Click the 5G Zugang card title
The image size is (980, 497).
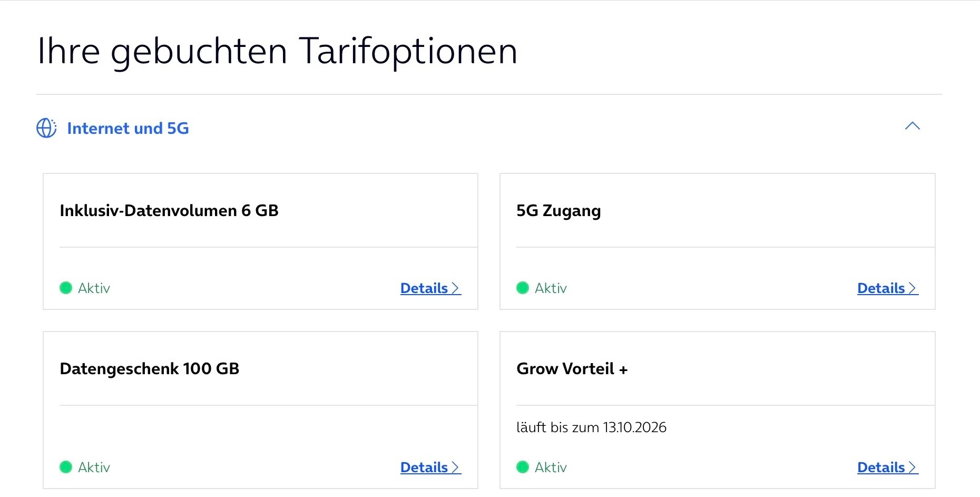[558, 211]
